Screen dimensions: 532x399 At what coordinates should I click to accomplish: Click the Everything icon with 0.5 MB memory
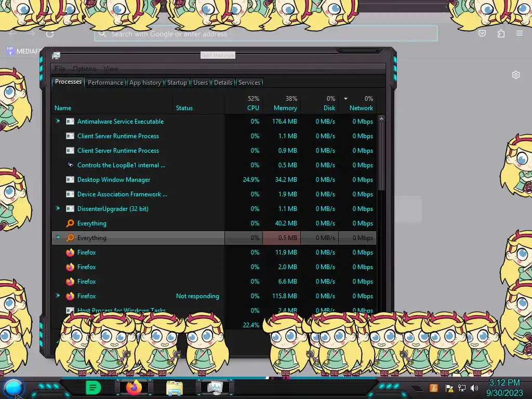[x=70, y=238]
